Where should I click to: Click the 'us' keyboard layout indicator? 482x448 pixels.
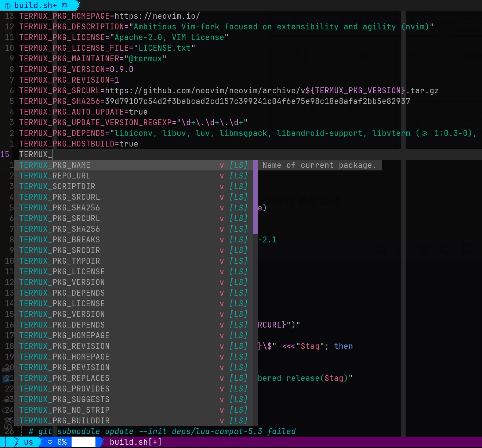(x=28, y=442)
